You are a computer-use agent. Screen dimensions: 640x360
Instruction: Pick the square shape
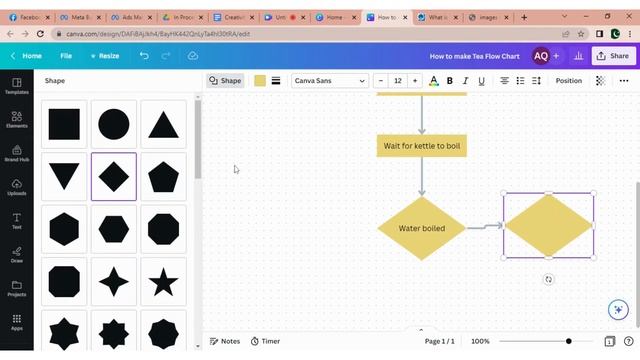(64, 124)
